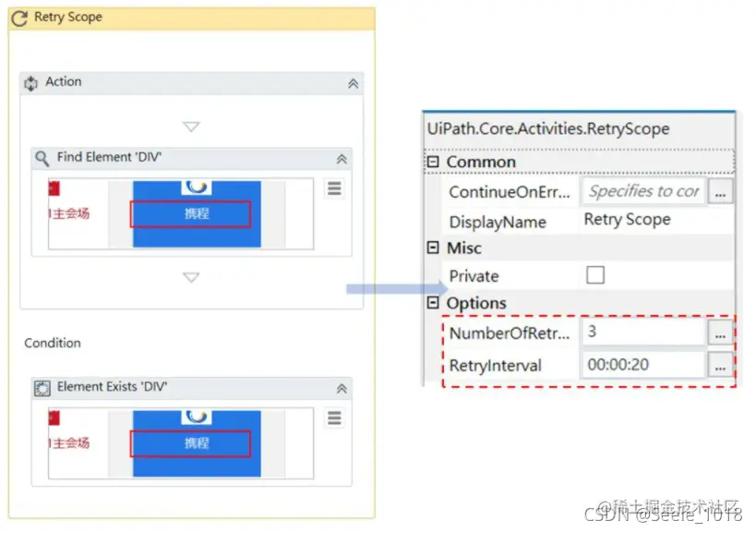Open expression editor for NumberOfRetries

point(720,333)
